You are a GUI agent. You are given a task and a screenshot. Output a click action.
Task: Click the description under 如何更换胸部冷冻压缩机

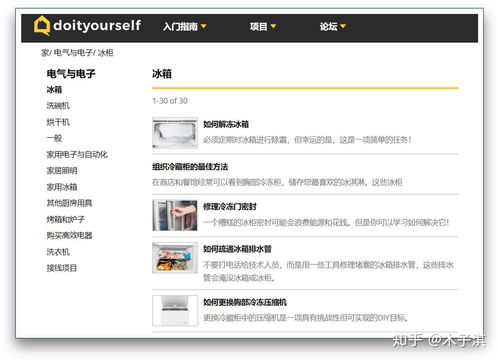306,318
